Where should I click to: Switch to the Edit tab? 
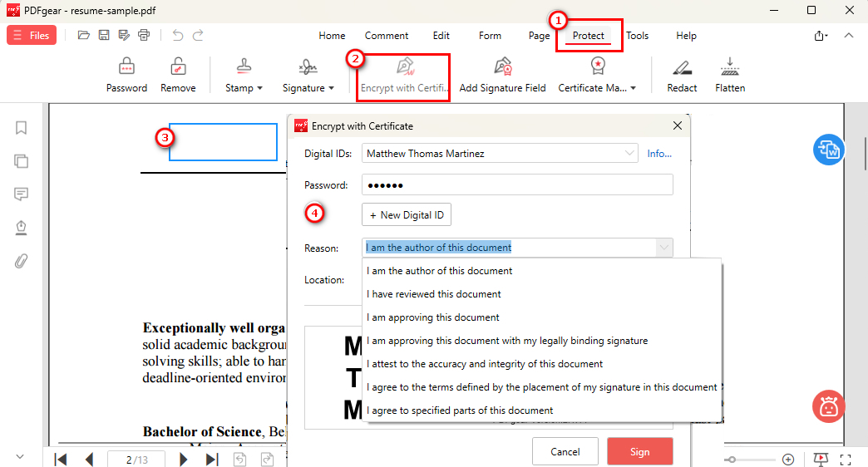[x=441, y=36]
